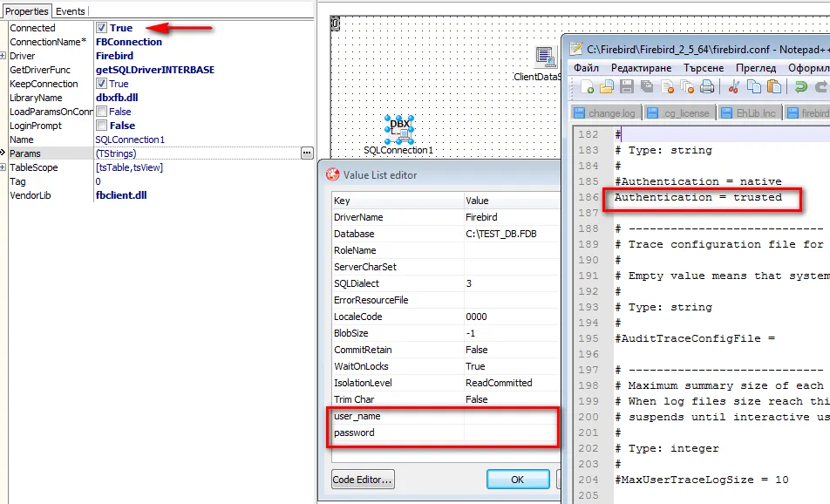Viewport: 830px width, 504px height.
Task: Open the Преглед menu
Action: point(756,68)
